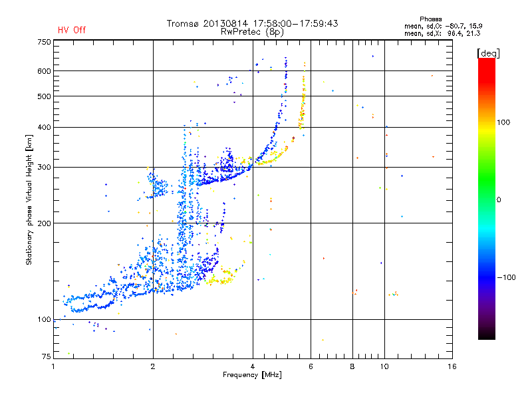Click x-axis tick label '4'
This screenshot has height=399, width=532.
253,366
